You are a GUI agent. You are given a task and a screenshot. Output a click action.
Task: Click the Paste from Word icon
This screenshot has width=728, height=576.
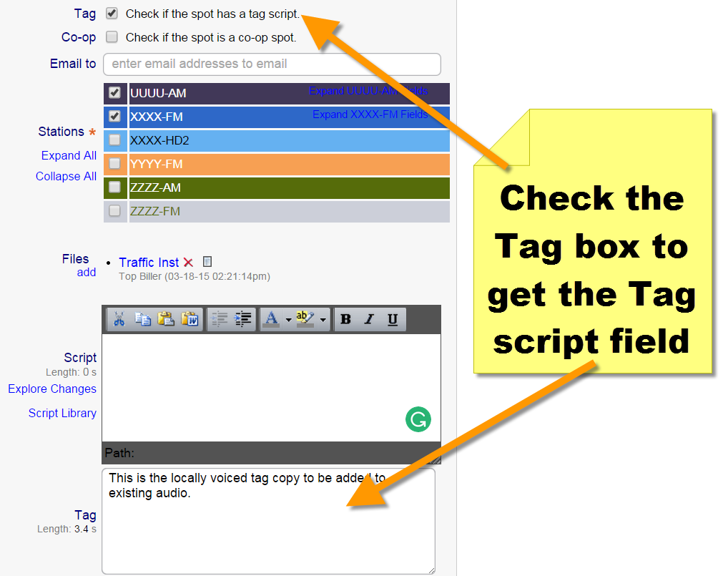click(190, 319)
